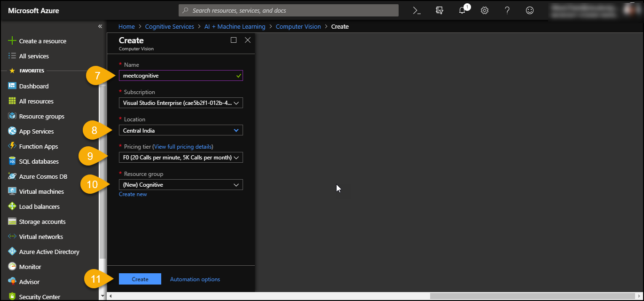Screen dimensions: 644x301
Task: Open portal settings gear
Action: click(x=485, y=10)
